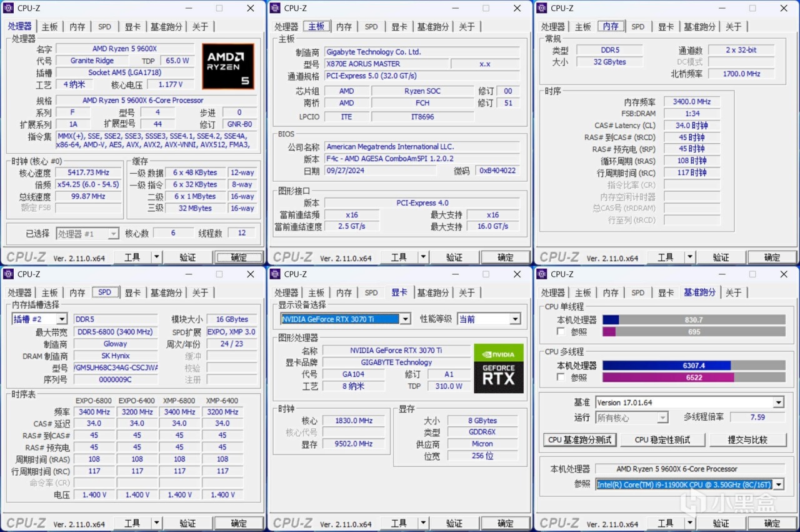800x532 pixels.
Task: Click 验证 button in the Ryzen processor window
Action: (187, 257)
